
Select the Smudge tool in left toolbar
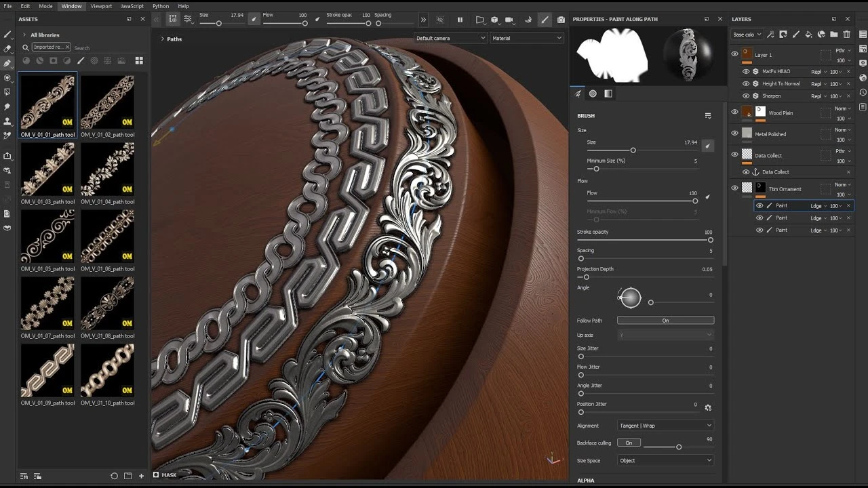(7, 106)
